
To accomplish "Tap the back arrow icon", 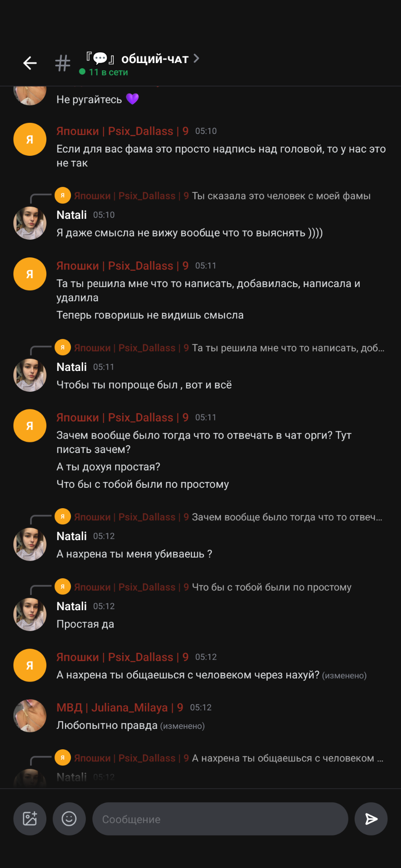I will tap(30, 63).
